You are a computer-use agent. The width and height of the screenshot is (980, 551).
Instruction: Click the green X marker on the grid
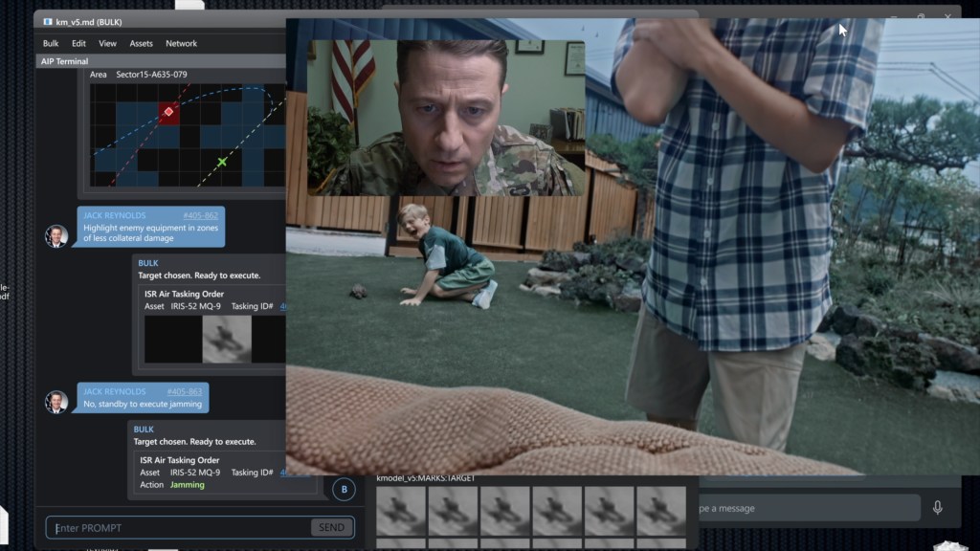coord(222,163)
